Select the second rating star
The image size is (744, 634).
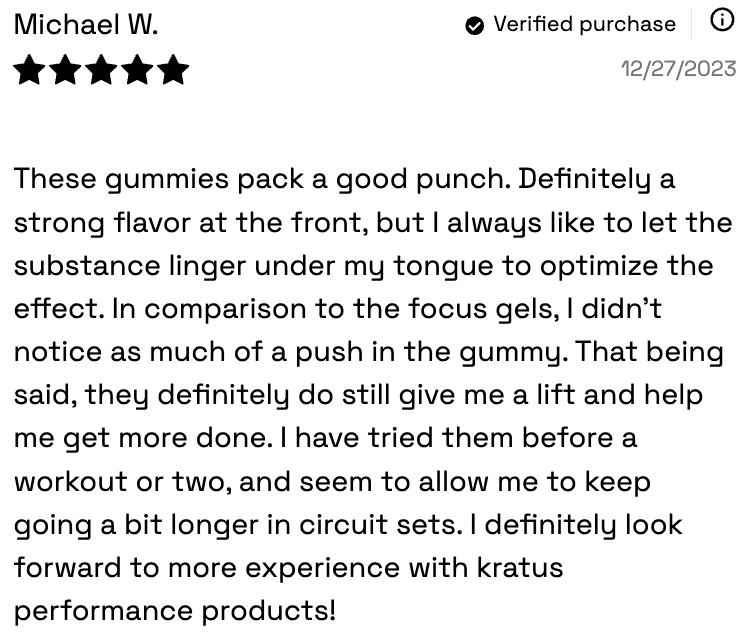point(65,70)
